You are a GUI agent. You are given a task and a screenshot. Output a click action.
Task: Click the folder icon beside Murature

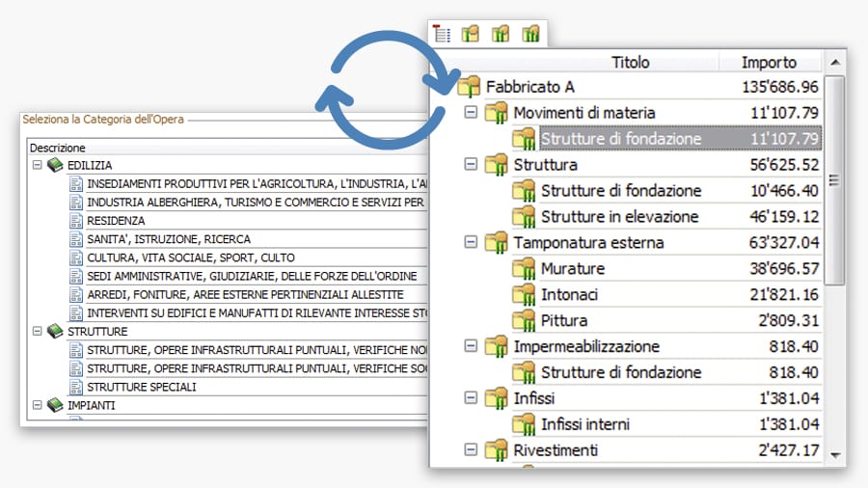click(524, 269)
